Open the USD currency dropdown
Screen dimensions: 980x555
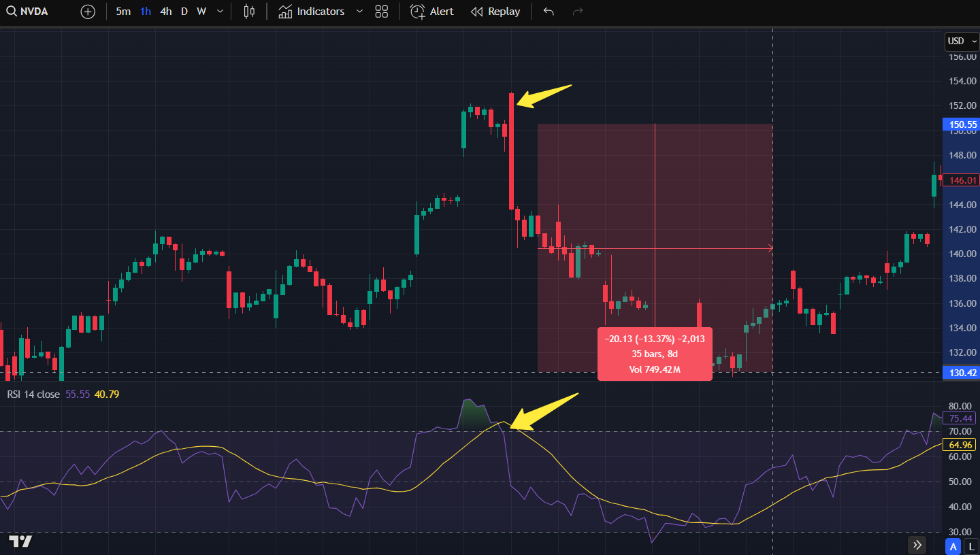click(960, 41)
